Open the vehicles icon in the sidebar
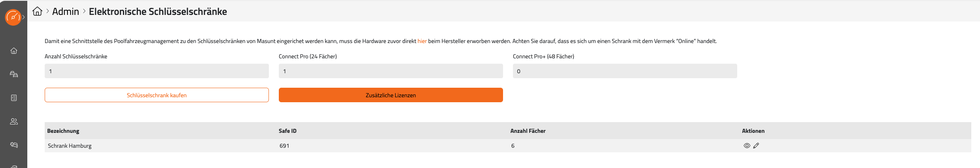980x168 pixels. (x=14, y=74)
